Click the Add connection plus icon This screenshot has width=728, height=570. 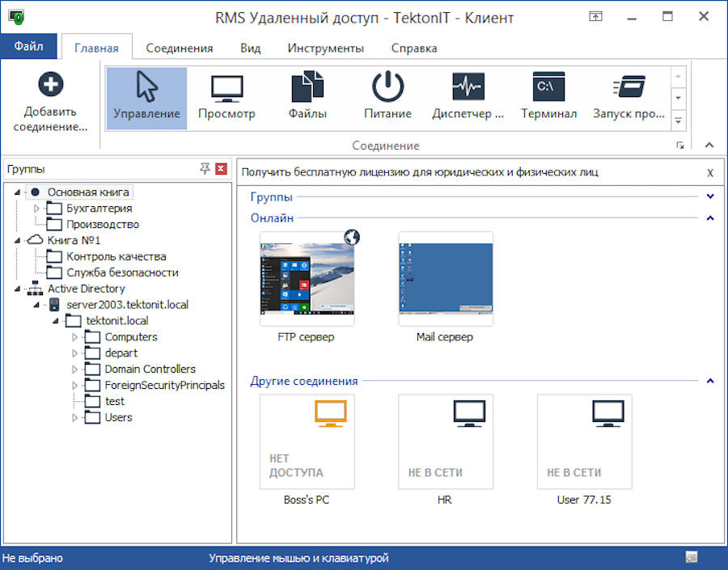point(50,85)
